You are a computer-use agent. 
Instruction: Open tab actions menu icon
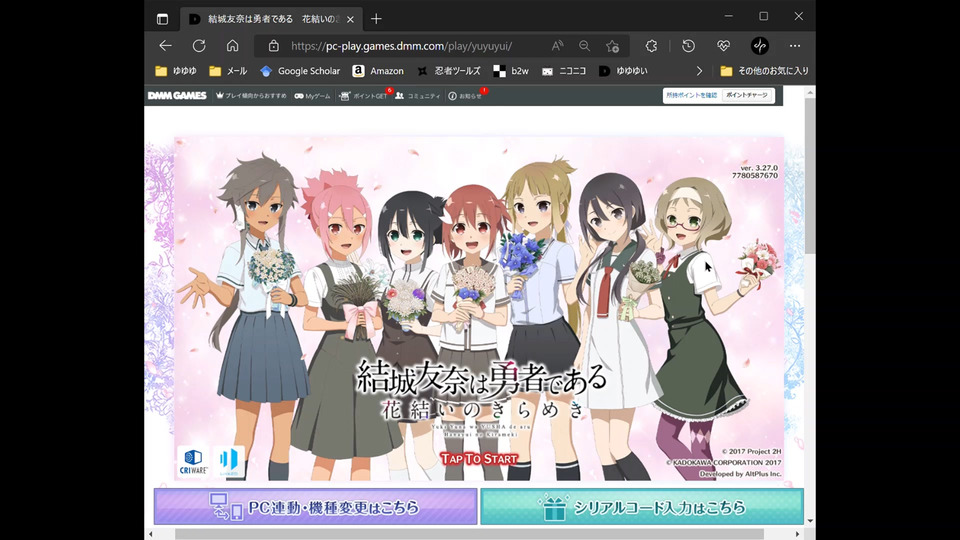tap(162, 19)
